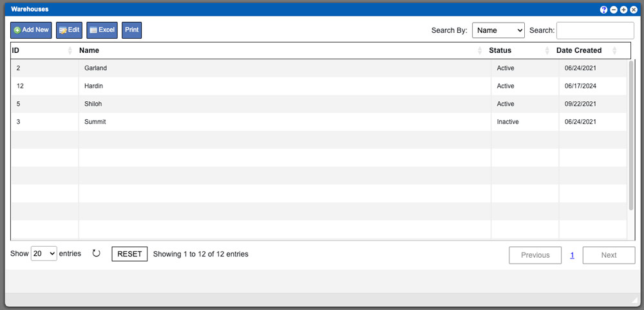Open the help question mark icon
644x310 pixels.
pyautogui.click(x=603, y=10)
